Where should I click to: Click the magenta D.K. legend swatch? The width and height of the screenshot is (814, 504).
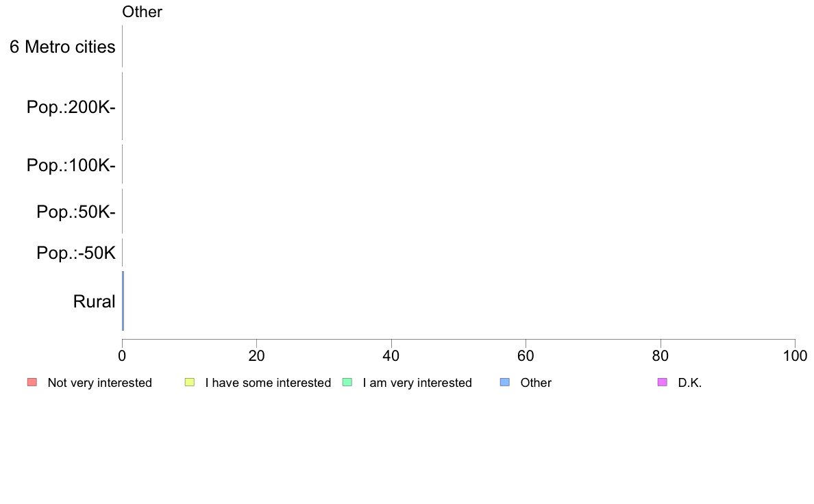(663, 383)
